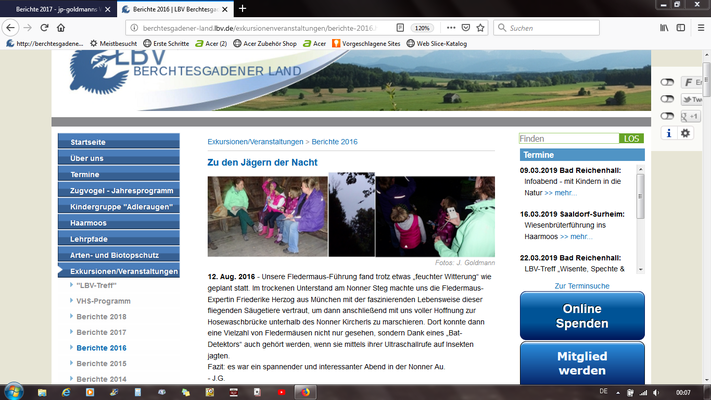711x400 pixels.
Task: Open the Firefox Library menu
Action: coord(664,28)
